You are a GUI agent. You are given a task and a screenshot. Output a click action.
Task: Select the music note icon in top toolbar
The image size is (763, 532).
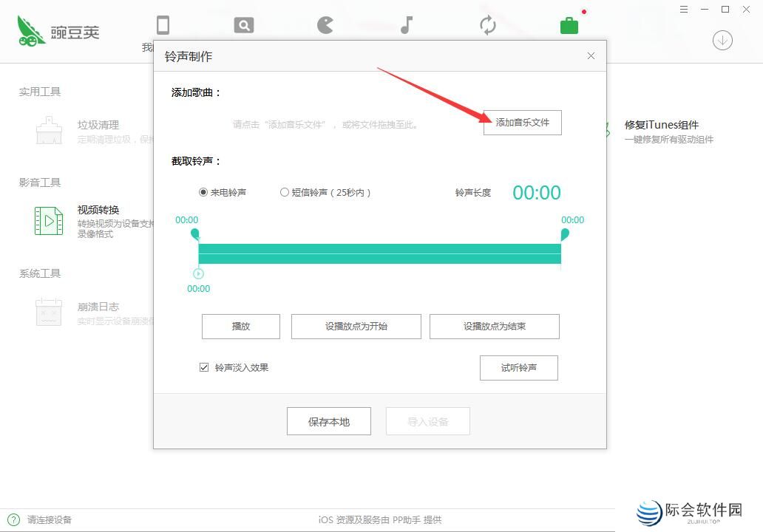point(406,24)
